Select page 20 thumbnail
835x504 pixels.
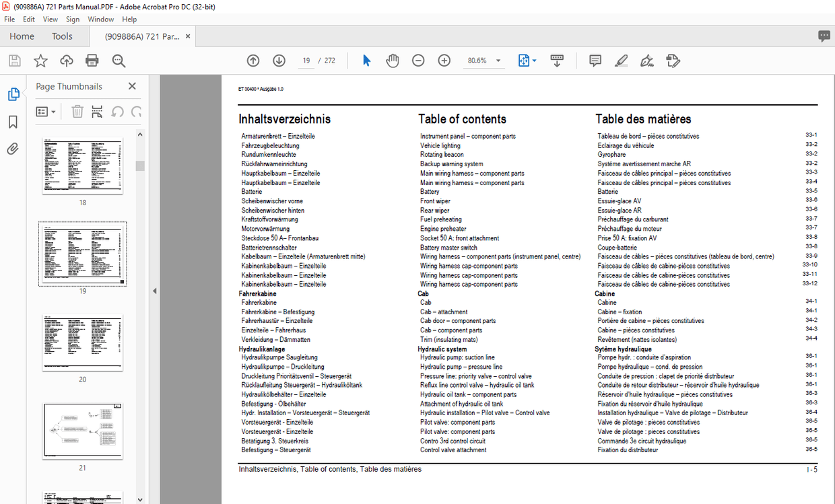click(82, 343)
